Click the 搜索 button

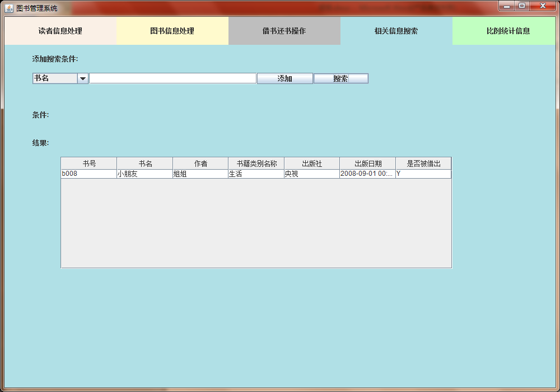click(x=340, y=78)
